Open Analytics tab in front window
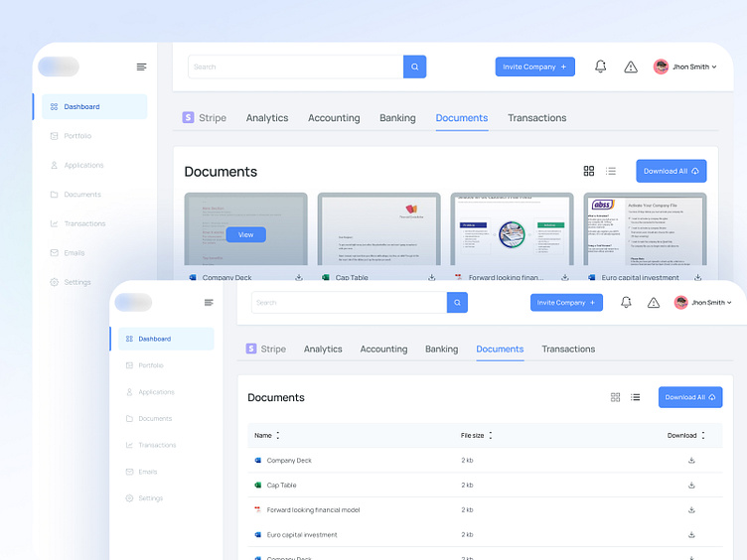Viewport: 747px width, 560px height. pos(323,350)
